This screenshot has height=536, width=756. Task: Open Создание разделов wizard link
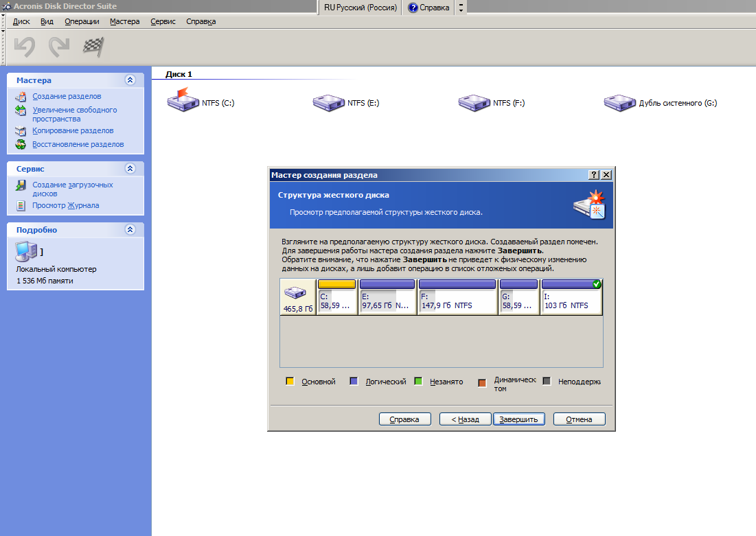67,96
